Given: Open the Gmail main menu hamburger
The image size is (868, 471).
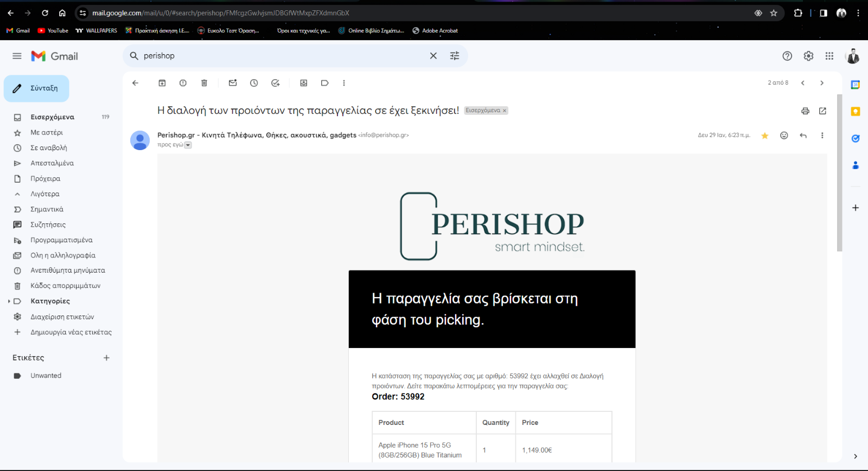Looking at the screenshot, I should 17,56.
